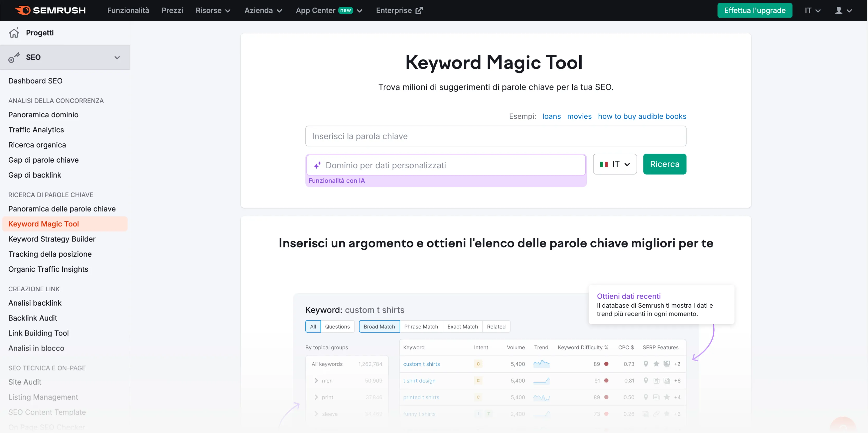Open Analisi in blocco
Image resolution: width=868 pixels, height=433 pixels.
click(x=36, y=349)
